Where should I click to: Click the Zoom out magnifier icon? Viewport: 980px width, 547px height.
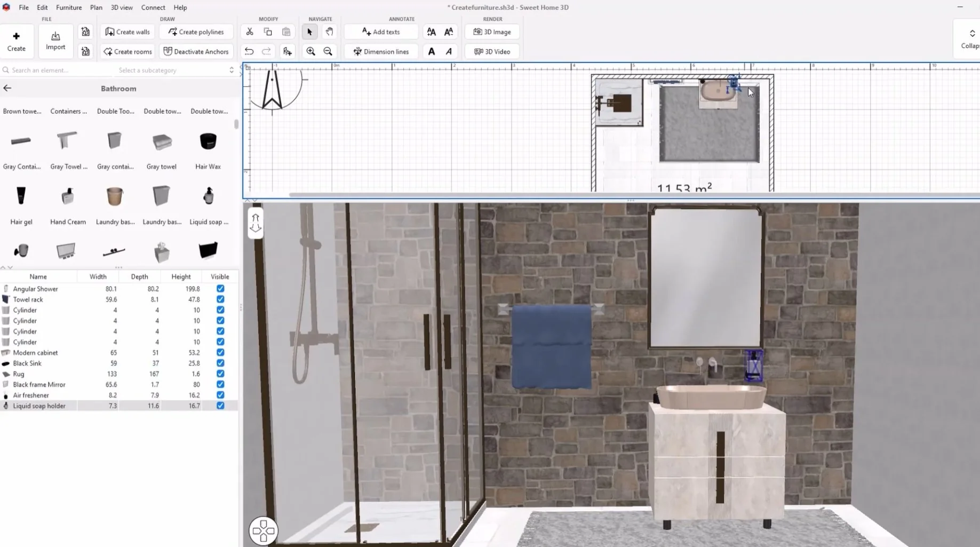328,52
